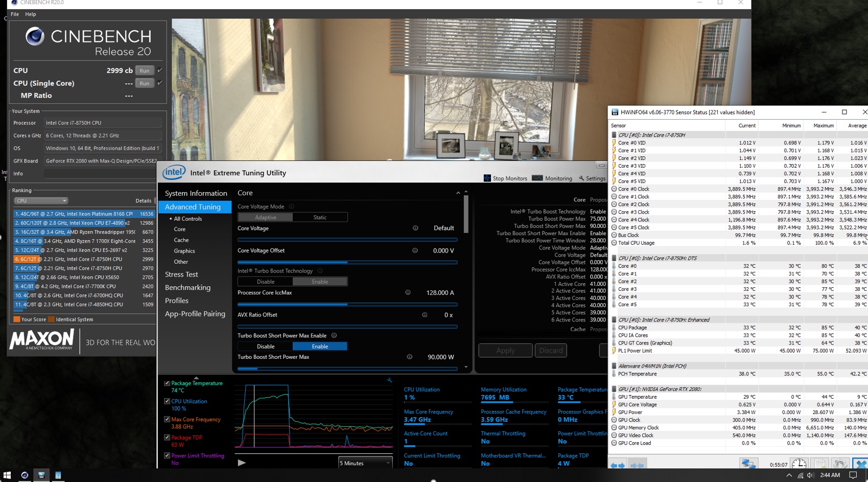Disable Intel Turbo Boost Technology
The width and height of the screenshot is (868, 482).
tap(265, 282)
